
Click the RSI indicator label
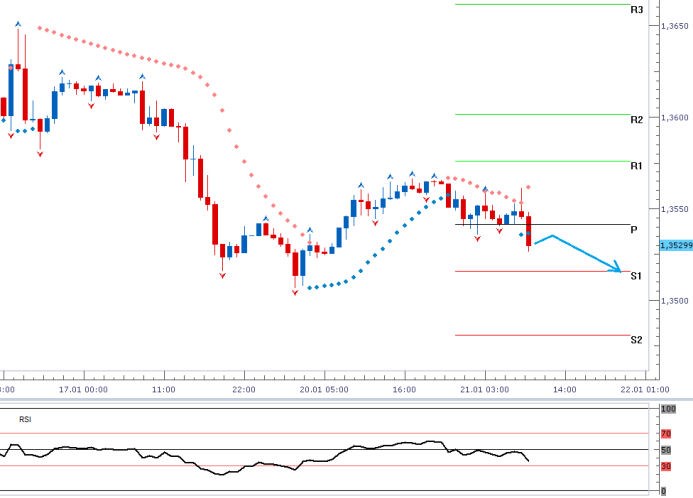click(25, 419)
